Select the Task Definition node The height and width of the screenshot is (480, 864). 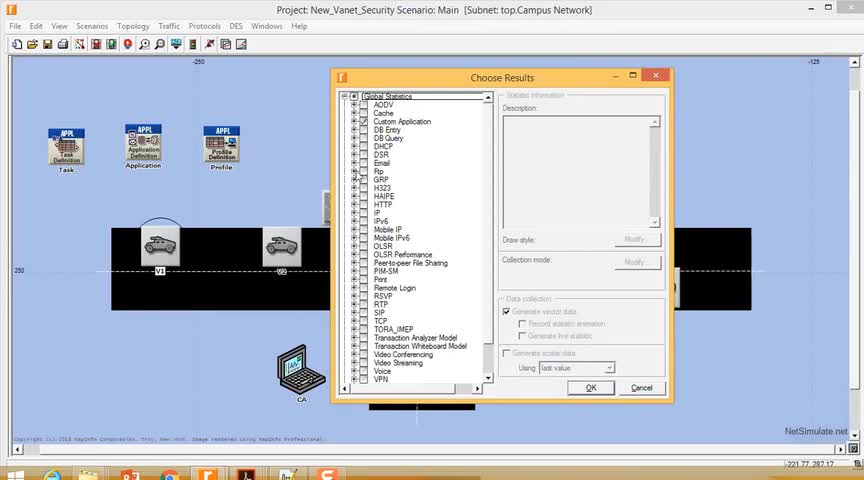click(66, 146)
